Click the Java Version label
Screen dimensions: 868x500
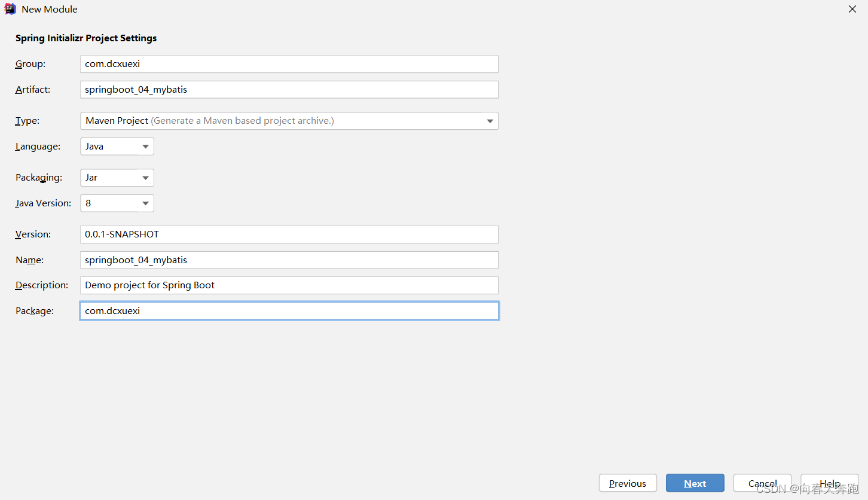point(43,203)
